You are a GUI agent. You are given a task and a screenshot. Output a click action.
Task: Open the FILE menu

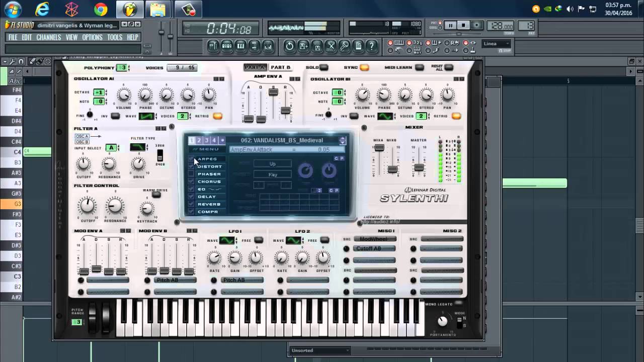pos(13,37)
